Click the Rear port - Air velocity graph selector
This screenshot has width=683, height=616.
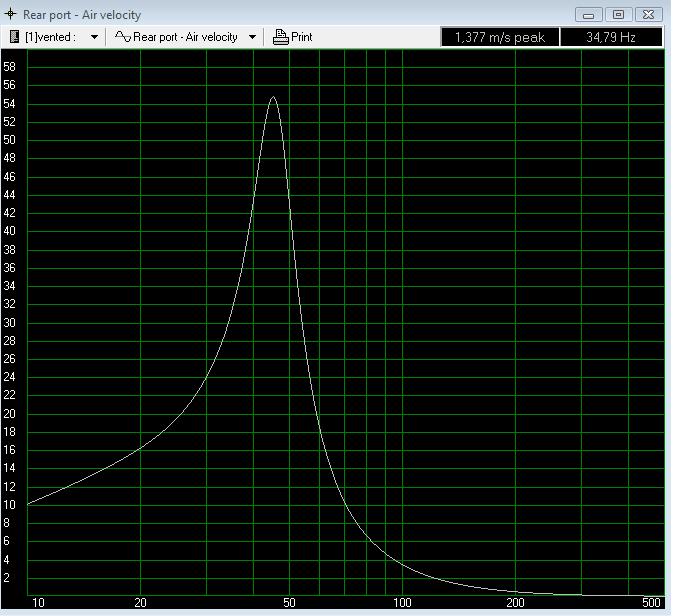coord(185,37)
